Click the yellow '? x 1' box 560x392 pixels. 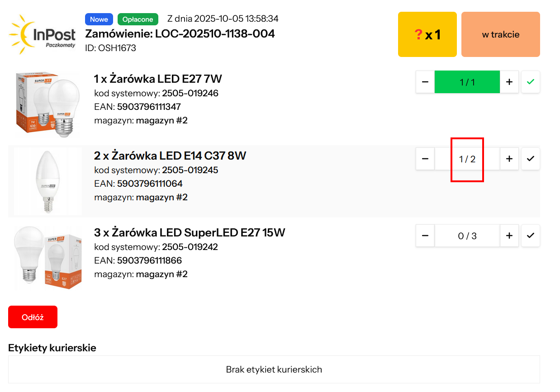427,34
